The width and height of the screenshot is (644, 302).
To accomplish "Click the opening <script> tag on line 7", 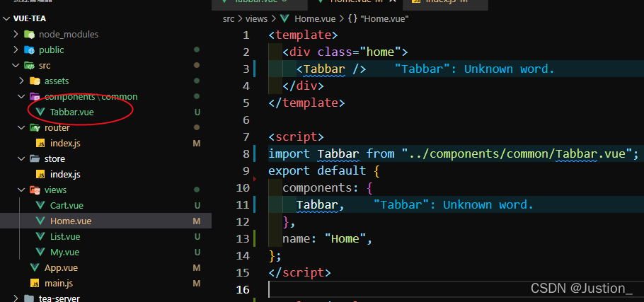I will point(296,137).
